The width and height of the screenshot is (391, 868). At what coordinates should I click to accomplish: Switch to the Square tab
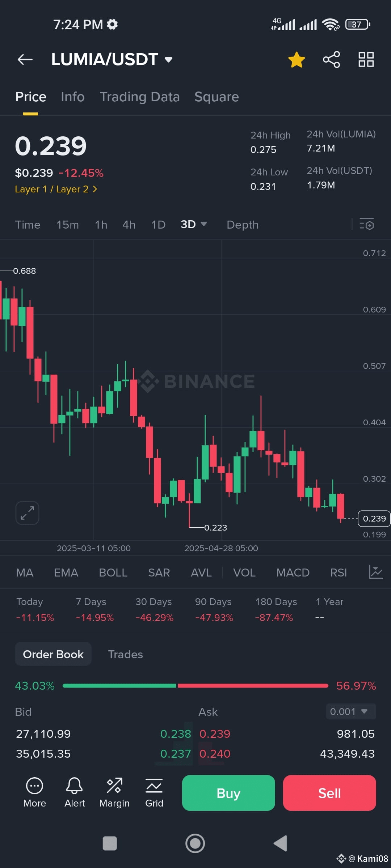216,97
